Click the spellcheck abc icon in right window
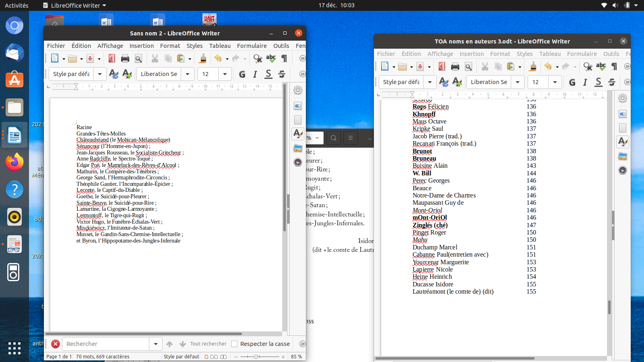This screenshot has height=362, width=644. 601,67
